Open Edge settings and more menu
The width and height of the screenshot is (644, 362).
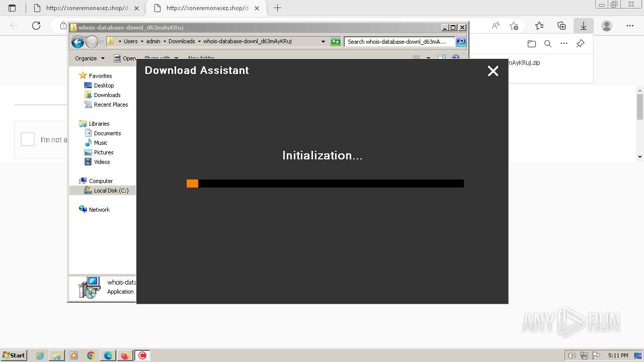[x=630, y=26]
